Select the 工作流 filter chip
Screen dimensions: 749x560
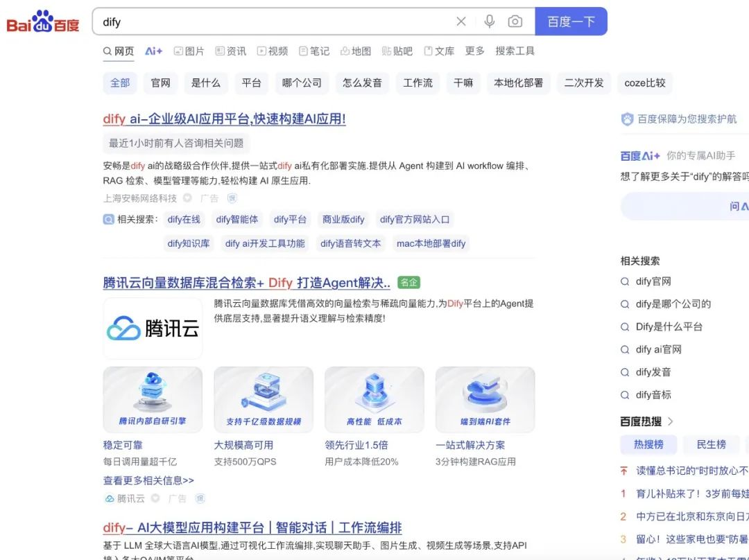[x=418, y=83]
